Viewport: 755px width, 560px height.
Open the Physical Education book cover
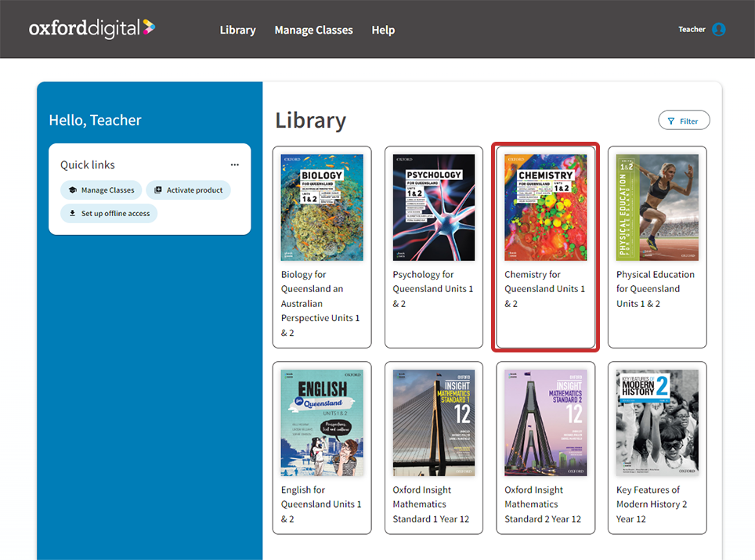tap(657, 208)
